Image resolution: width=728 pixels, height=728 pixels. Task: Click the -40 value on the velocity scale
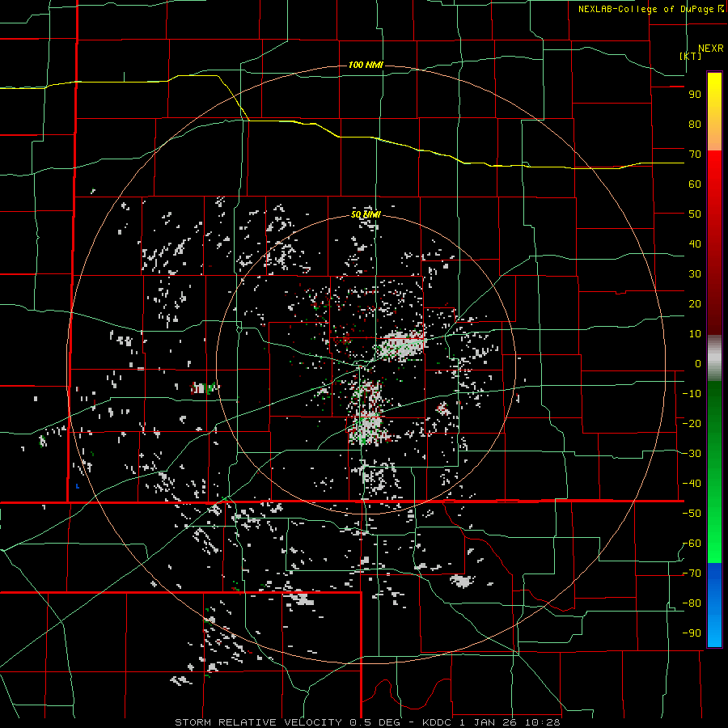click(x=692, y=484)
